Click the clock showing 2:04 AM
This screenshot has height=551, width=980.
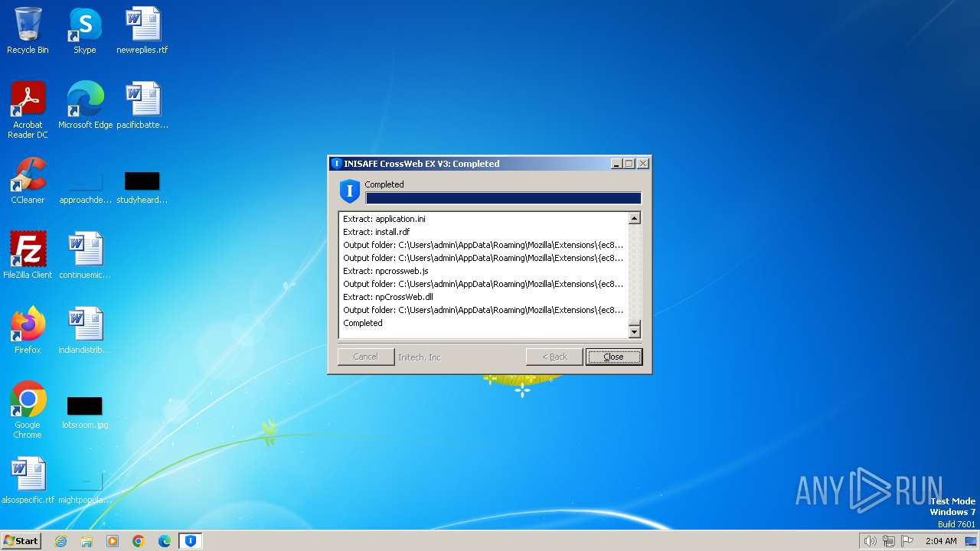[941, 541]
